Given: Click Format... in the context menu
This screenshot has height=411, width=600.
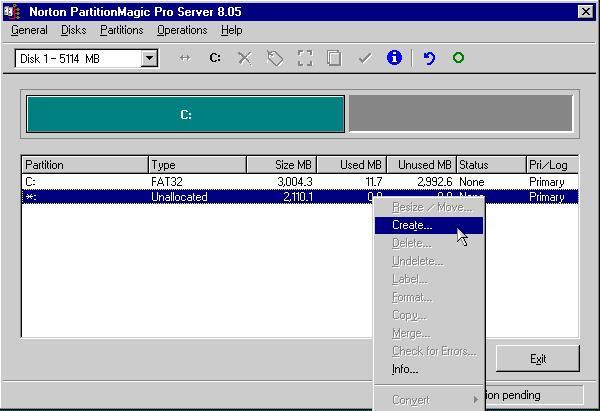Looking at the screenshot, I should tap(429, 297).
